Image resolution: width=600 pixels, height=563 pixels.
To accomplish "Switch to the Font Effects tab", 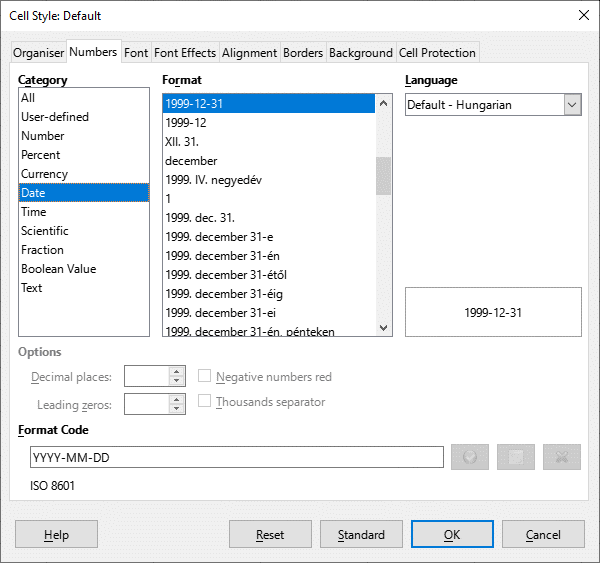I will click(x=185, y=53).
